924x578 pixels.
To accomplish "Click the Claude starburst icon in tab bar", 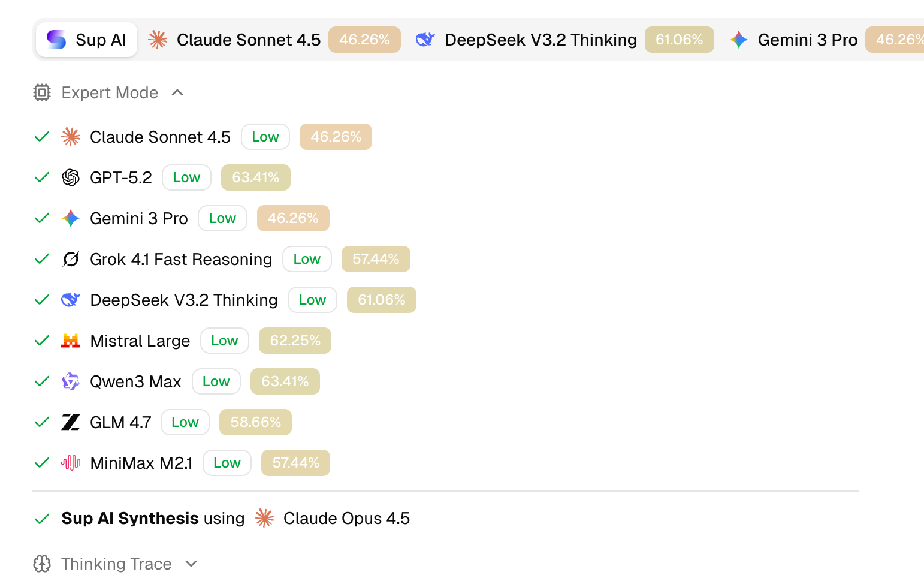I will (158, 40).
